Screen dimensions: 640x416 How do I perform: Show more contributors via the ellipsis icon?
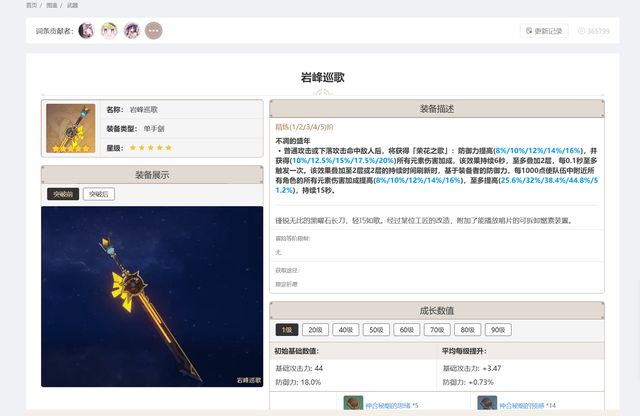point(153,31)
